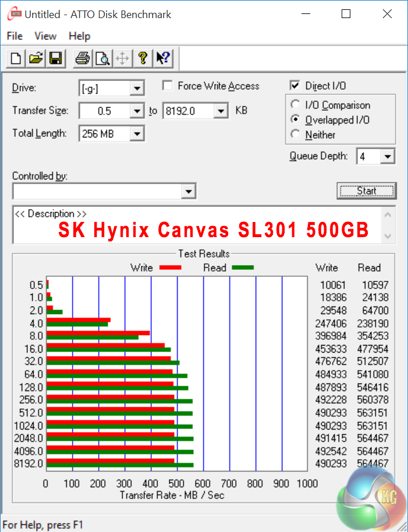Click the Transfer Rate - MB / Sec axis label

tap(172, 495)
